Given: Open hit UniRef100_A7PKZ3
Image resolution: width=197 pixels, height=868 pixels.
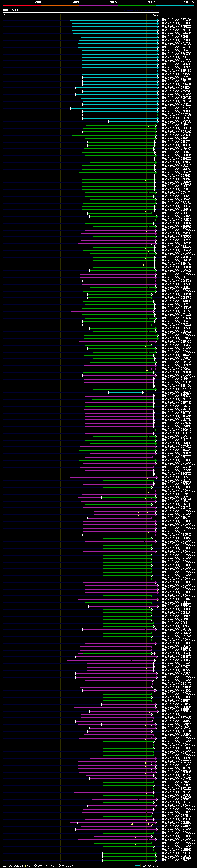Looking at the screenshot, I should (176, 26).
